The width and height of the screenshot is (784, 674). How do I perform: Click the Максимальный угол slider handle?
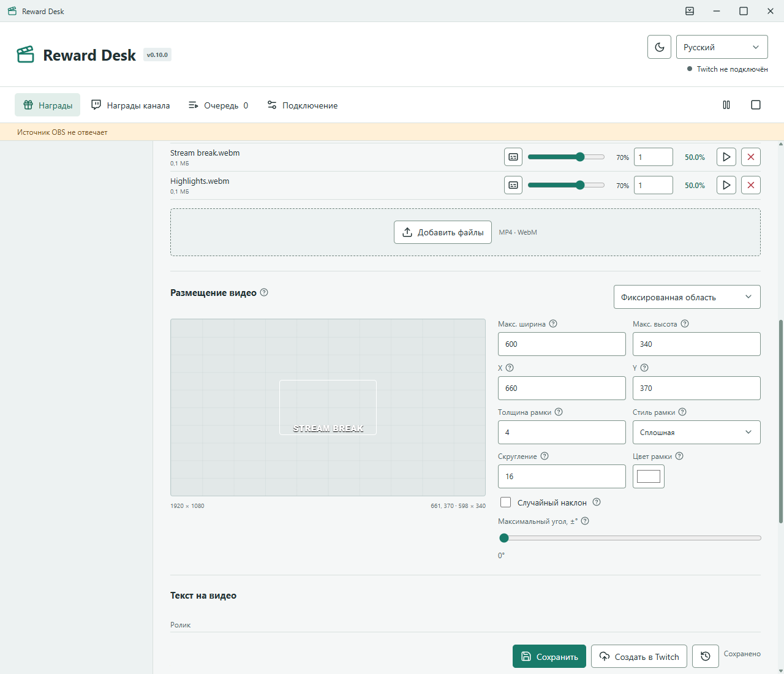pyautogui.click(x=504, y=538)
